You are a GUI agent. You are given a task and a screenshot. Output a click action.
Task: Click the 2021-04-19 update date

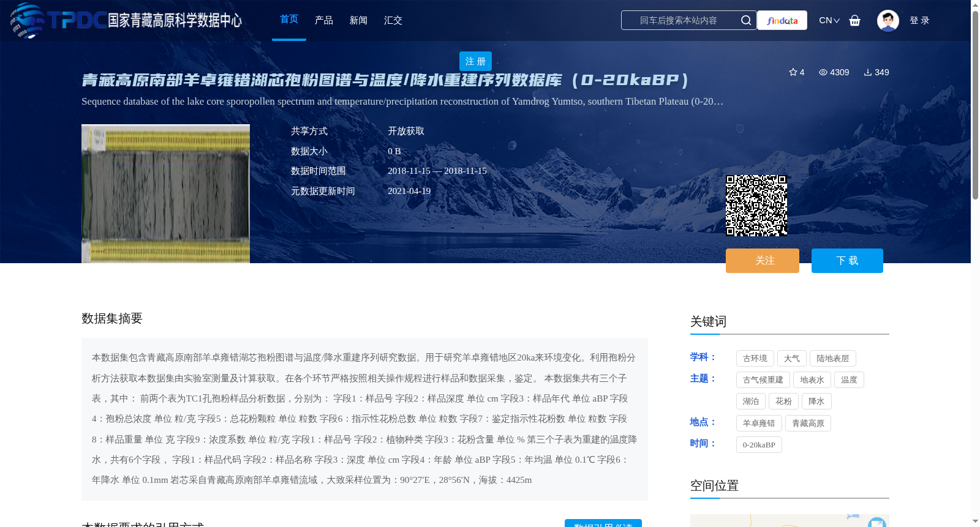pos(409,191)
